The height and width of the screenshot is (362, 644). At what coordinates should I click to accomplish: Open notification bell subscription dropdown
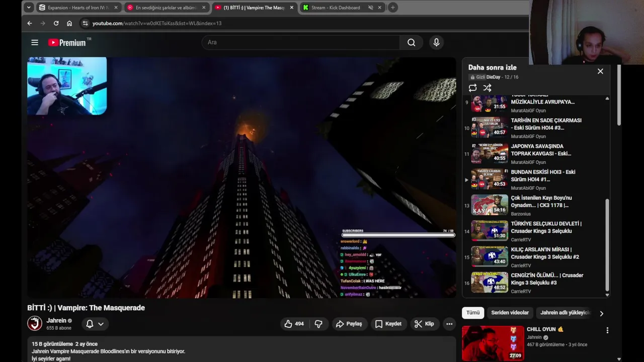[x=95, y=324]
